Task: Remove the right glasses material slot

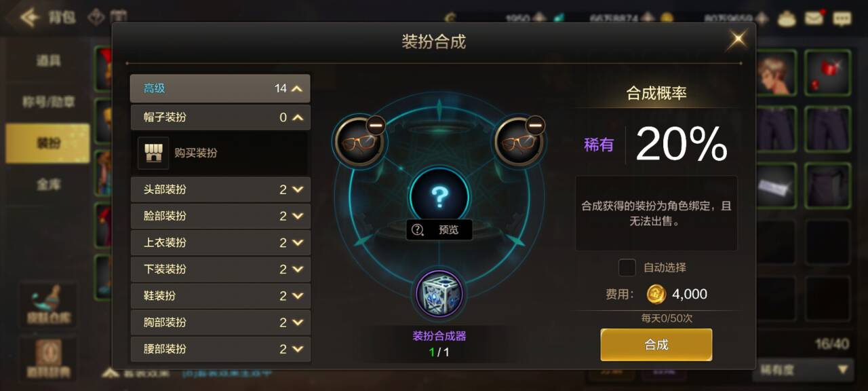Action: coord(535,125)
